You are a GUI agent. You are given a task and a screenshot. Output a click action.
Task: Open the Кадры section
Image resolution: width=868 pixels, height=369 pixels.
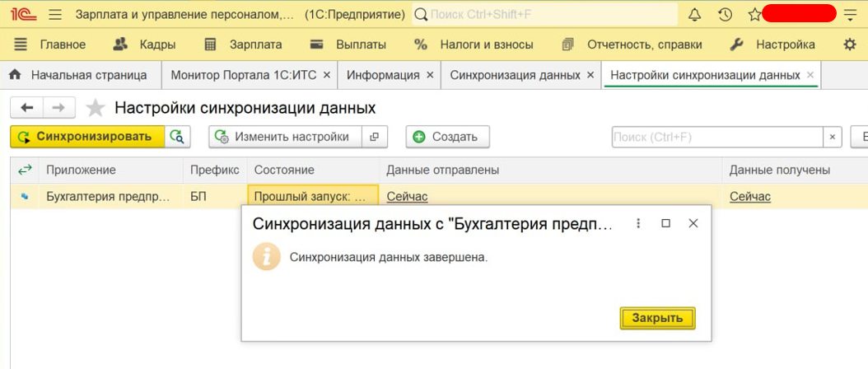pyautogui.click(x=144, y=44)
